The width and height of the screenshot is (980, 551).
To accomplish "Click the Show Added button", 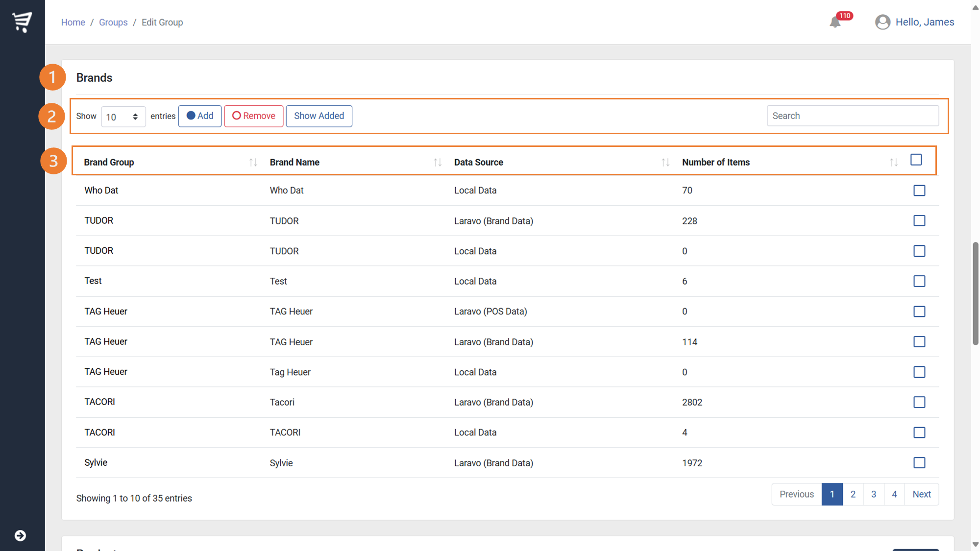I will pyautogui.click(x=319, y=116).
